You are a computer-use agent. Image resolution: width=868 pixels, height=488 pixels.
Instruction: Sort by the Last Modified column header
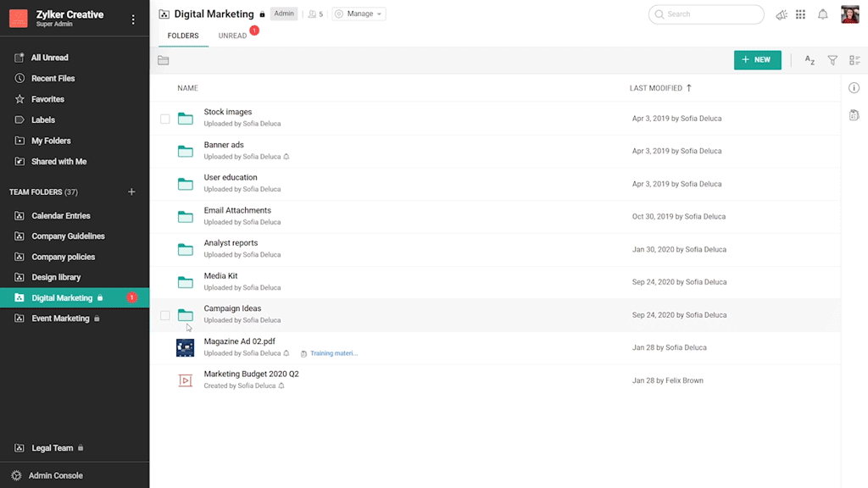[655, 88]
